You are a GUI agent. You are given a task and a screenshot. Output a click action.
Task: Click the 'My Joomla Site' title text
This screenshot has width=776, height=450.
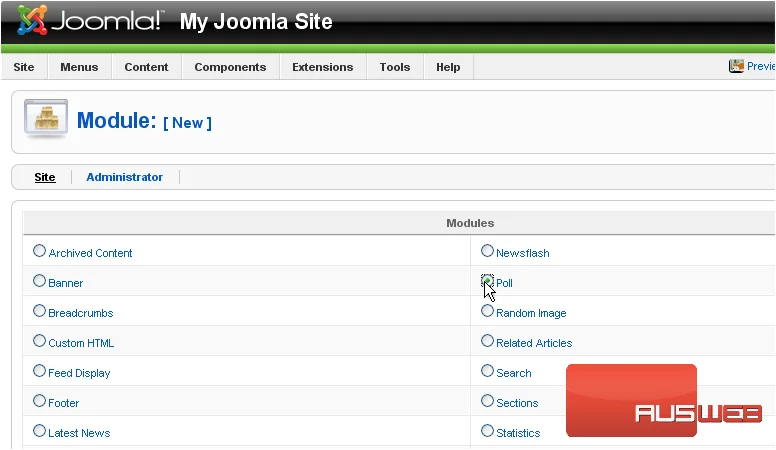256,22
